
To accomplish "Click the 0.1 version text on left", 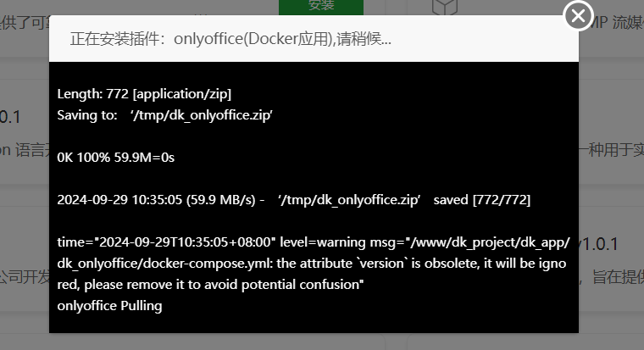I will click(10, 118).
